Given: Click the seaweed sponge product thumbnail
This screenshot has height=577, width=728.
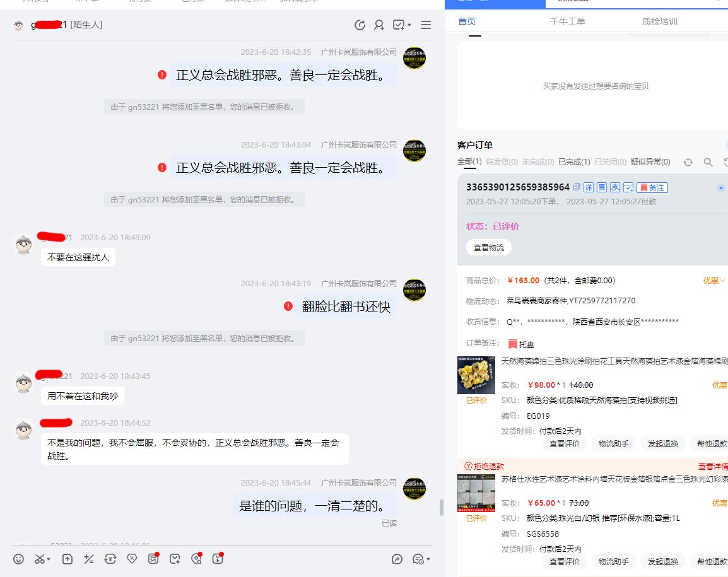Looking at the screenshot, I should [x=474, y=375].
